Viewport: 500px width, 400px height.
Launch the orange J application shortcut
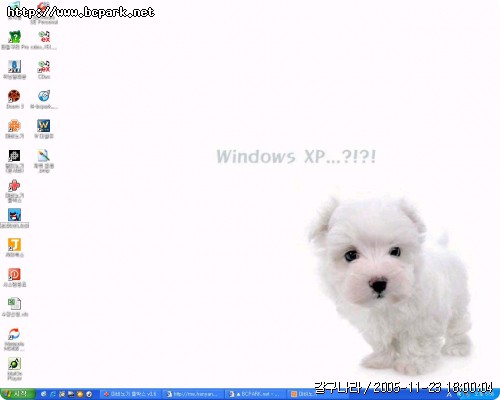pos(14,245)
